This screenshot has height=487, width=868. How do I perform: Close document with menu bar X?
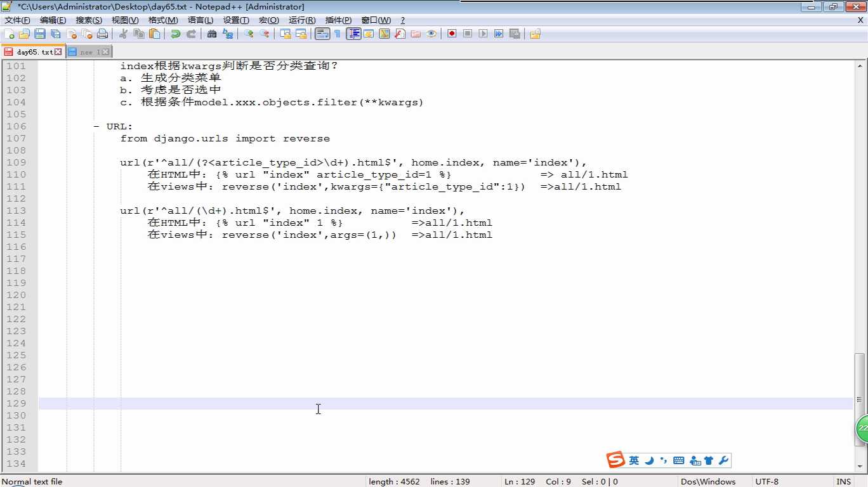click(x=860, y=20)
